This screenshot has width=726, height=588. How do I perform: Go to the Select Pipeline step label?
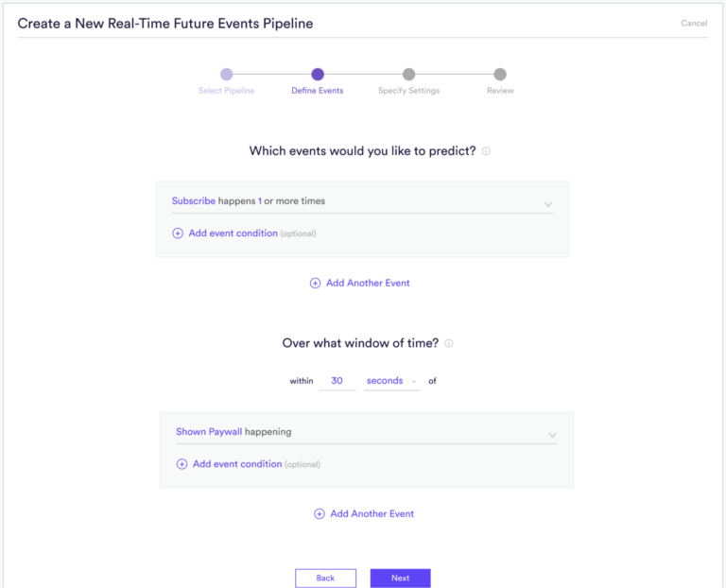click(226, 91)
